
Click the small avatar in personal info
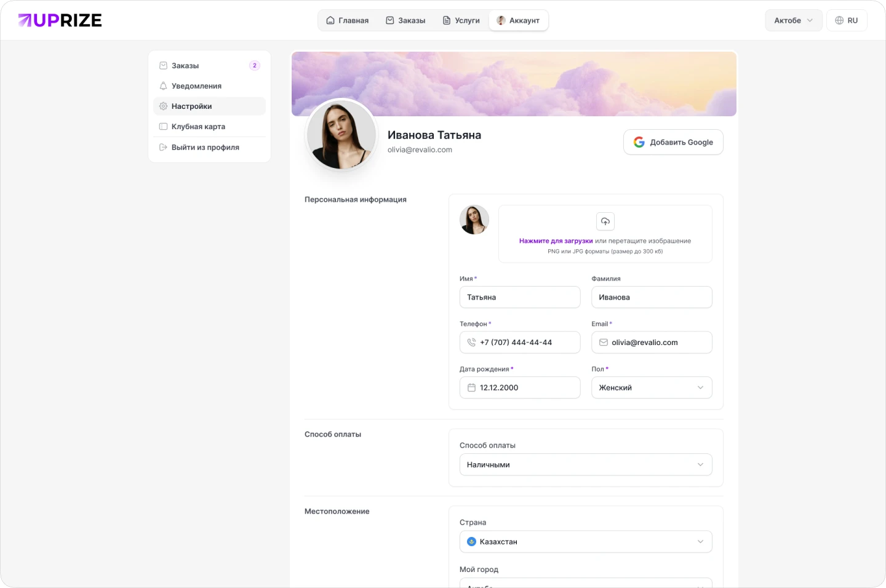click(474, 220)
